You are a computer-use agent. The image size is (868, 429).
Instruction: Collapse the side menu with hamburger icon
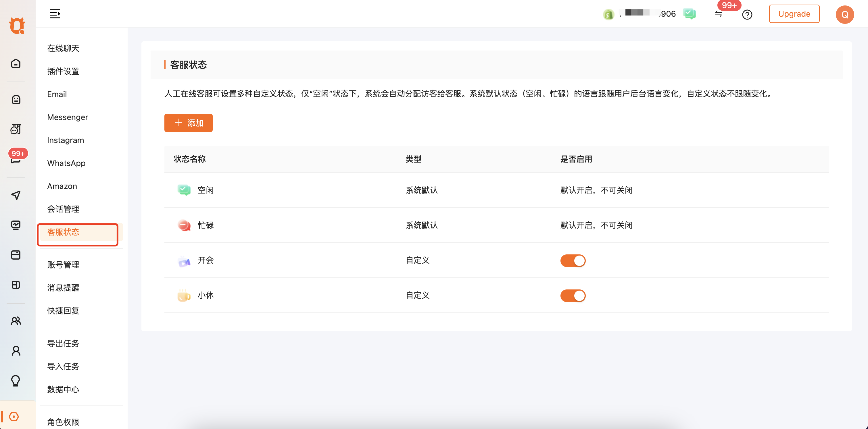pyautogui.click(x=55, y=14)
